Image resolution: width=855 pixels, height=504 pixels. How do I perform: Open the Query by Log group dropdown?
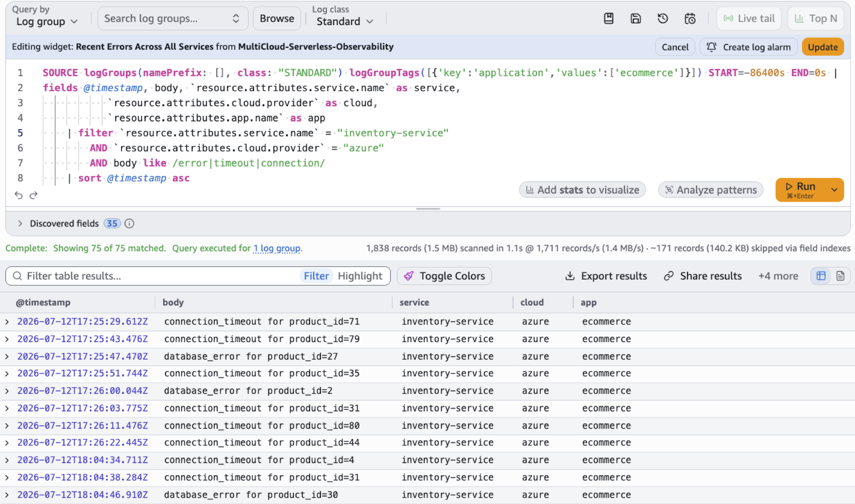pos(47,21)
